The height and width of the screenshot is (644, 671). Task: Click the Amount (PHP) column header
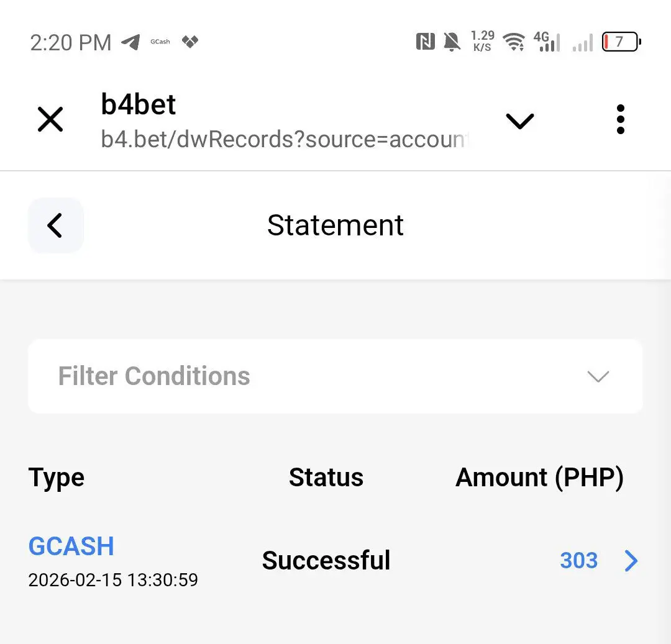click(x=540, y=478)
